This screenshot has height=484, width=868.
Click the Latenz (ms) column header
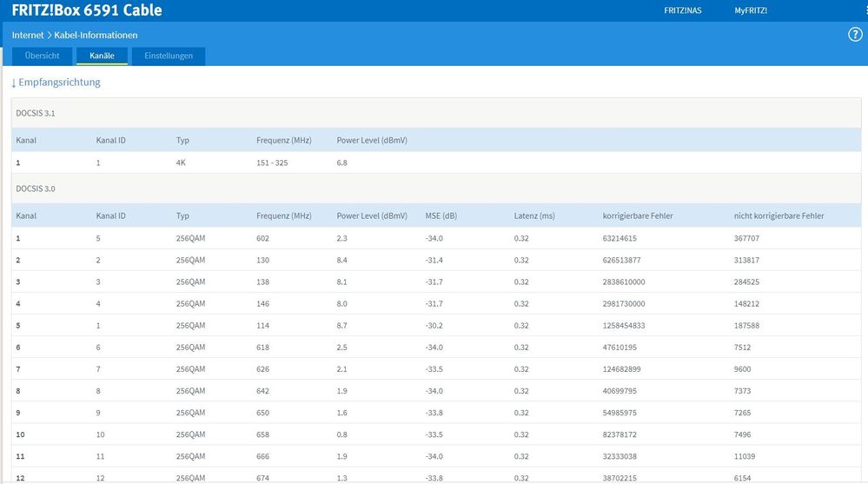point(533,215)
